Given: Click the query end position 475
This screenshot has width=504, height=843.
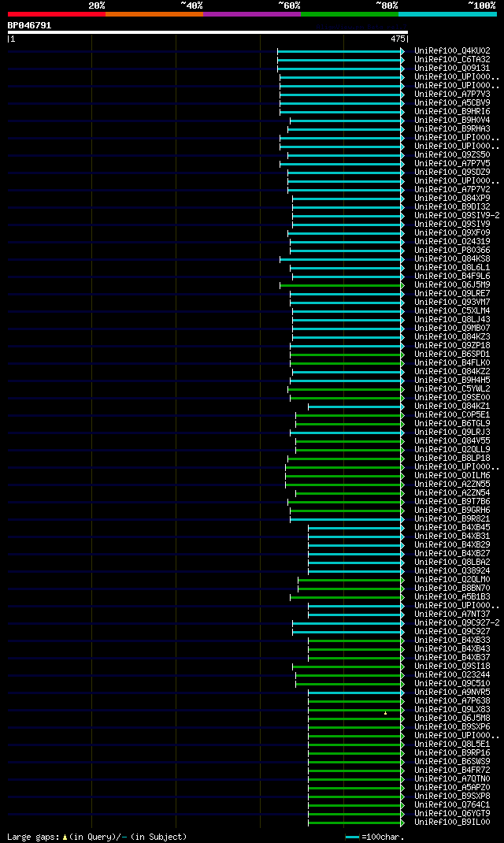Looking at the screenshot, I should tap(398, 39).
